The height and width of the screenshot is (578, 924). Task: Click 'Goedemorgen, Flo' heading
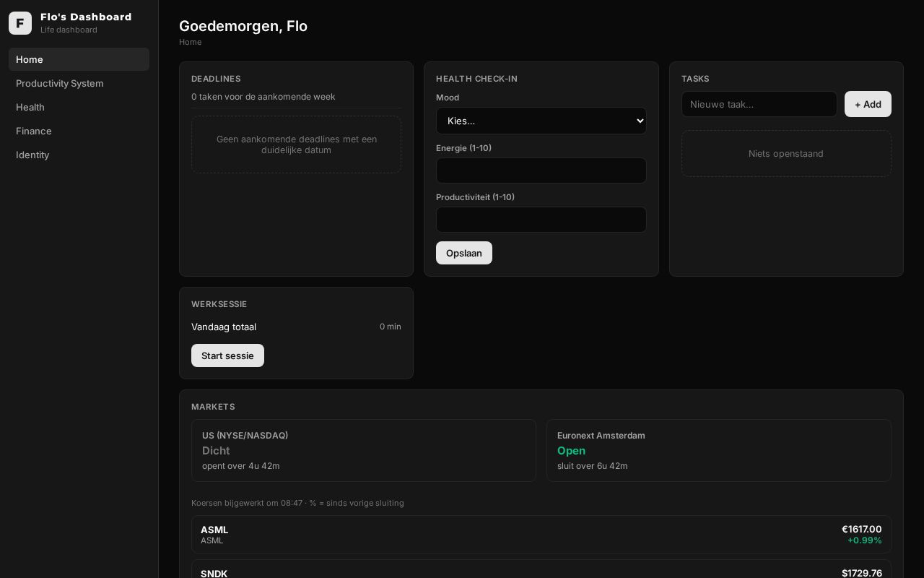click(243, 26)
